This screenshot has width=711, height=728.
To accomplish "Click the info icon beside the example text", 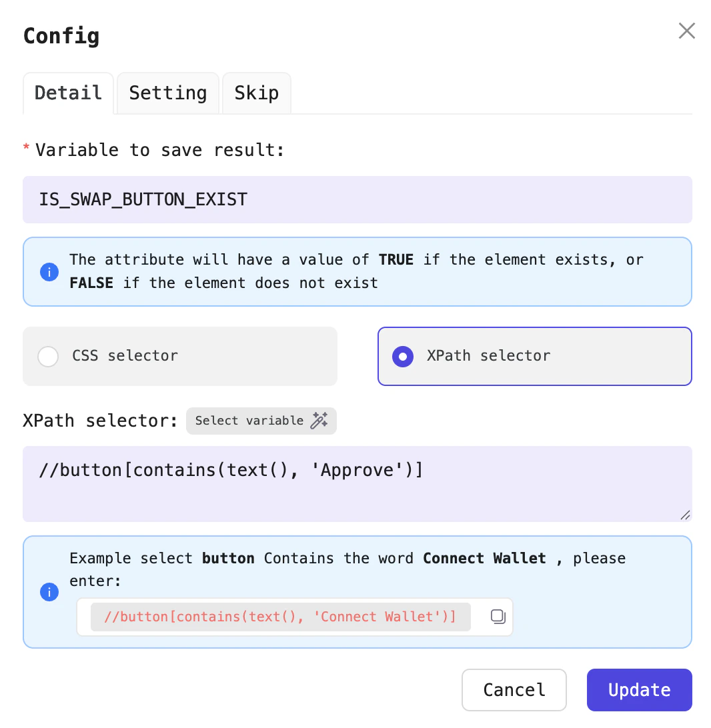I will (49, 592).
